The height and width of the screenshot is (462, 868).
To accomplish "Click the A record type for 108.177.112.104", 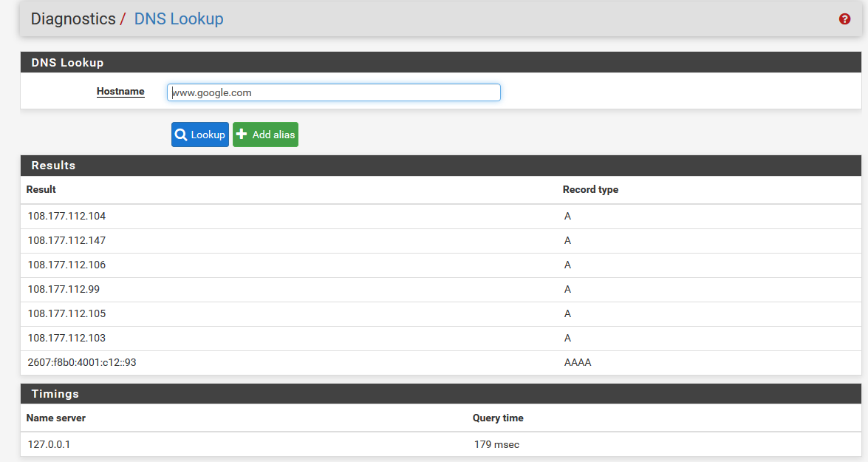I will click(567, 216).
